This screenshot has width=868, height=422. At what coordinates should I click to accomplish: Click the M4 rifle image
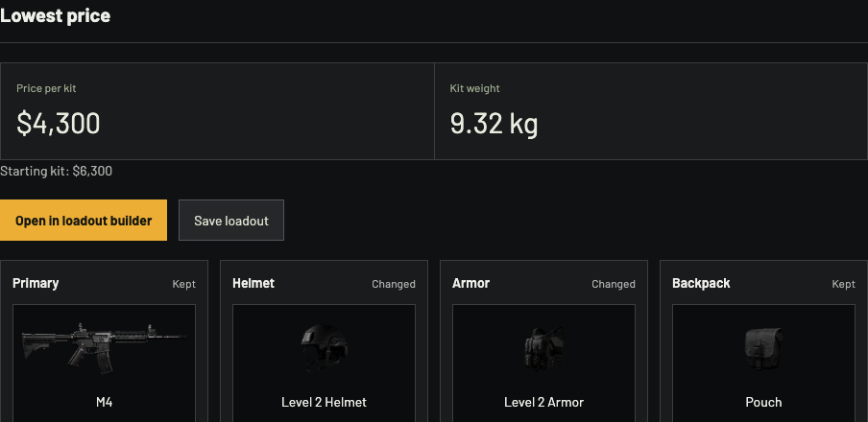[x=104, y=348]
